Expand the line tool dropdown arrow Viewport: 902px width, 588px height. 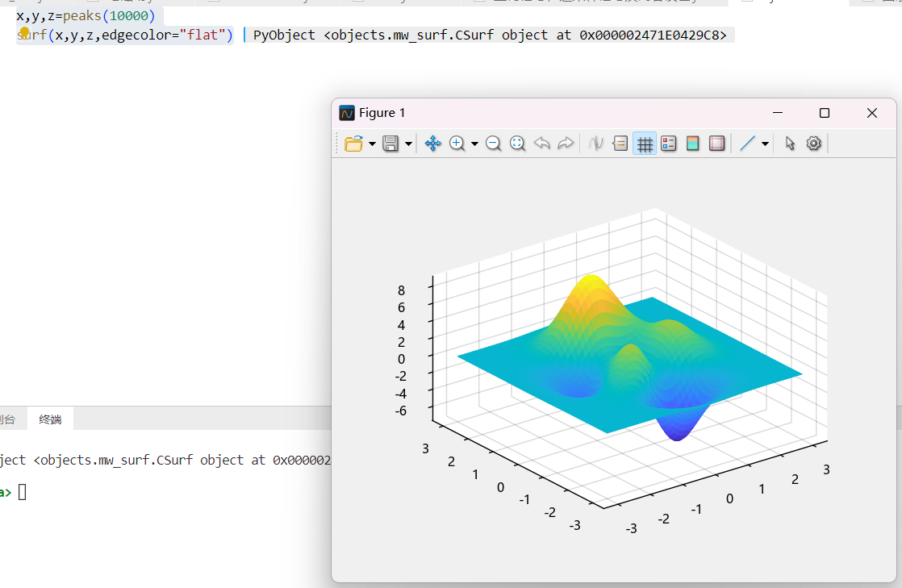pos(765,144)
